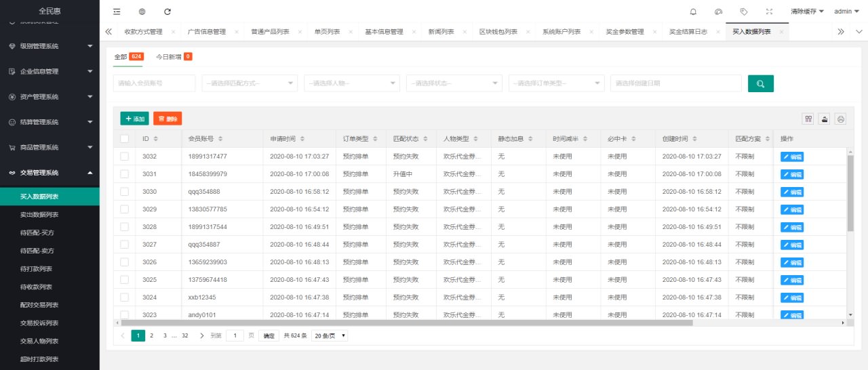Click the refresh icon in the header
Viewport: 868px width, 370px height.
pyautogui.click(x=167, y=12)
